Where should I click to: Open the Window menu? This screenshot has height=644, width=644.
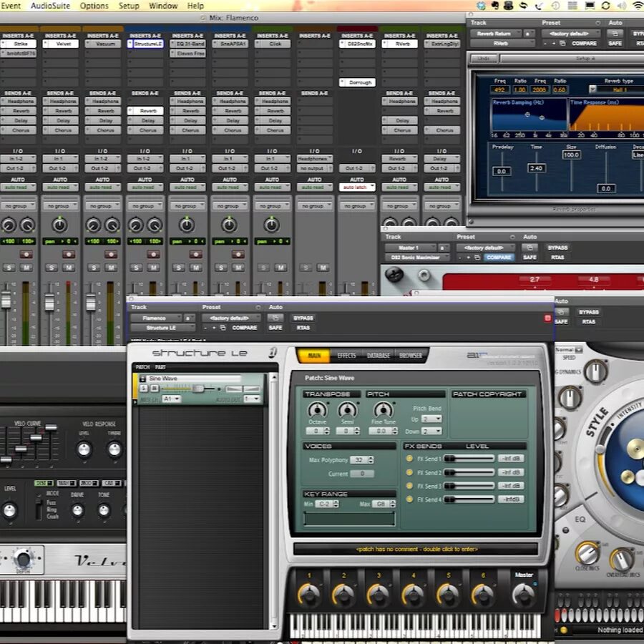(163, 6)
